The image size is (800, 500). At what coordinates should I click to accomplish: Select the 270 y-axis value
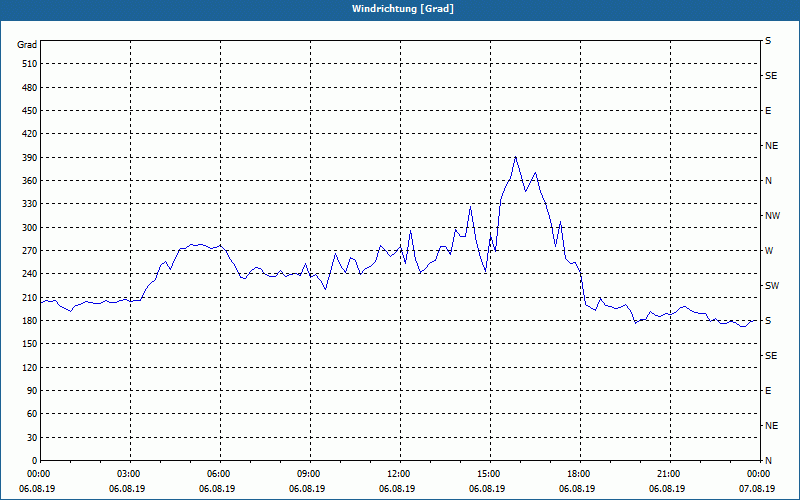[29, 251]
